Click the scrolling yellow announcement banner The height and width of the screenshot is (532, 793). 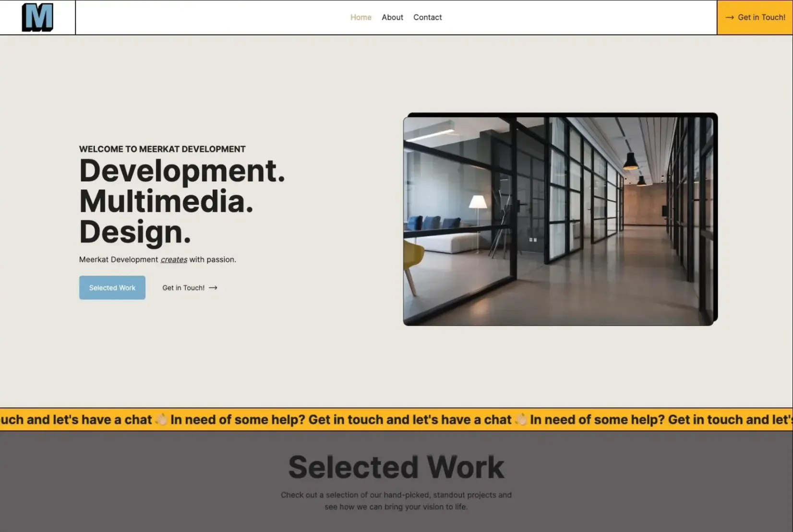tap(396, 419)
